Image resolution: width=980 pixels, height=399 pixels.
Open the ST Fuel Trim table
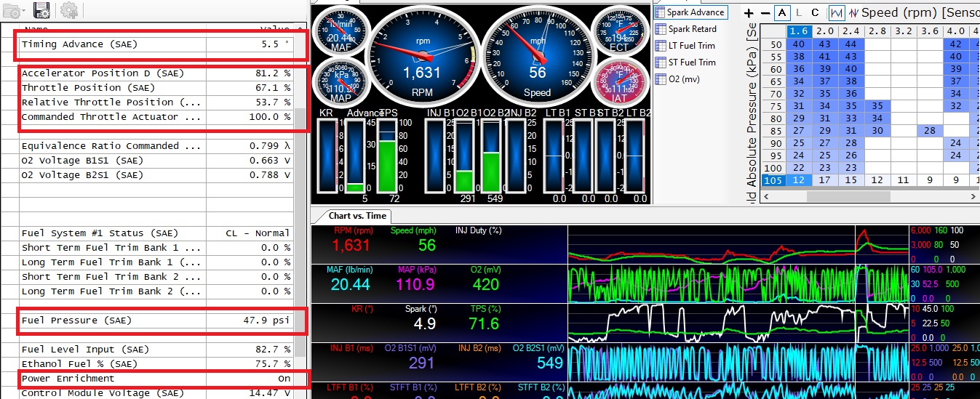point(691,63)
